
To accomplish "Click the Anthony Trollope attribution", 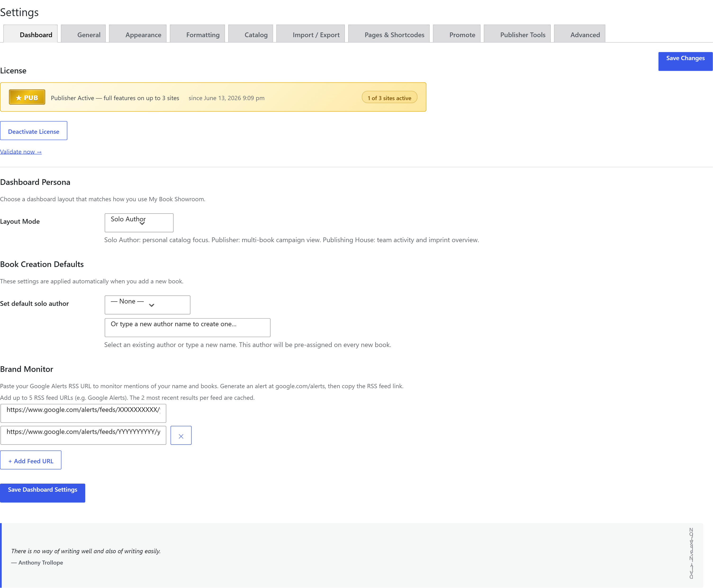I will pyautogui.click(x=37, y=563).
